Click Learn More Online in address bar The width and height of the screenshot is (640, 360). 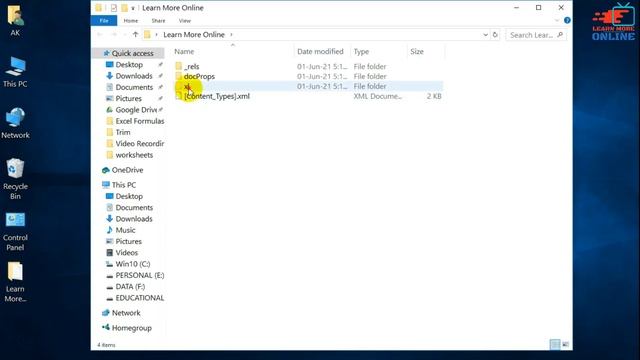click(x=194, y=35)
